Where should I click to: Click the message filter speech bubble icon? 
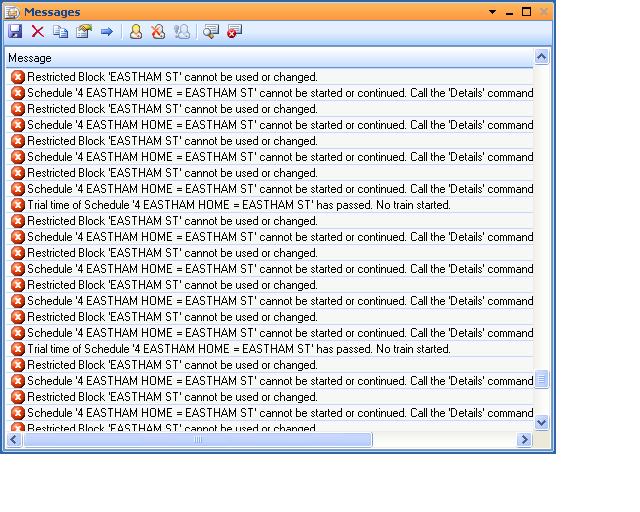tap(211, 32)
